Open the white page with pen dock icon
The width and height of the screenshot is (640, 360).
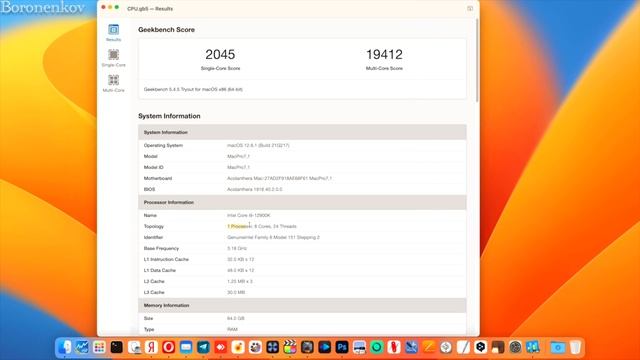coord(463,347)
